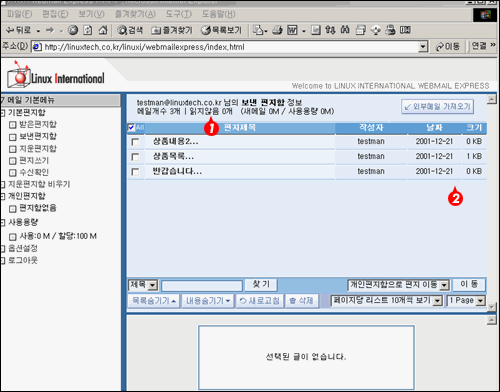
Task: Open 파일(F) menu
Action: click(x=19, y=14)
